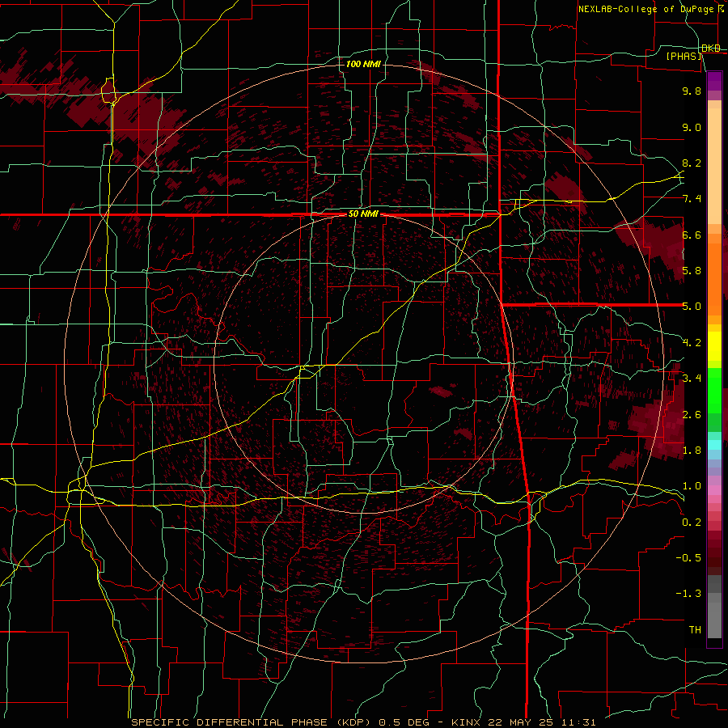Click the 5.0 legend value
Viewport: 728px width, 728px height.
[692, 307]
